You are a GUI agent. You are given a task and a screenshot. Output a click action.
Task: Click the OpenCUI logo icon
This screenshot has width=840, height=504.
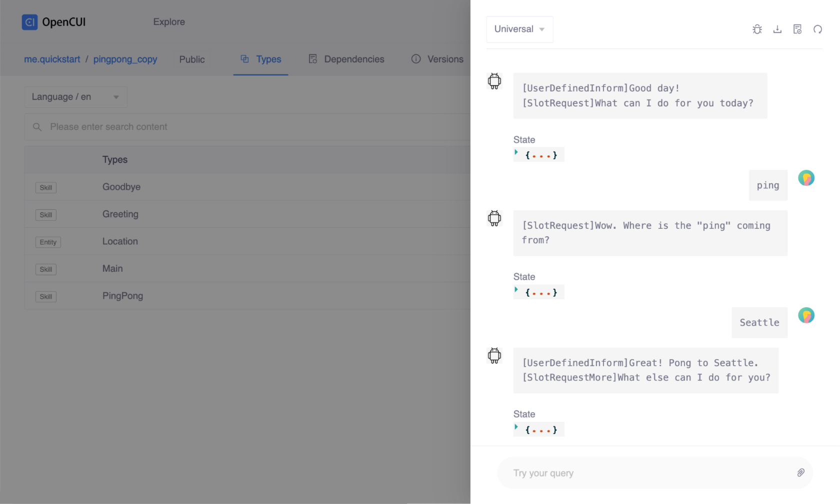pos(29,22)
